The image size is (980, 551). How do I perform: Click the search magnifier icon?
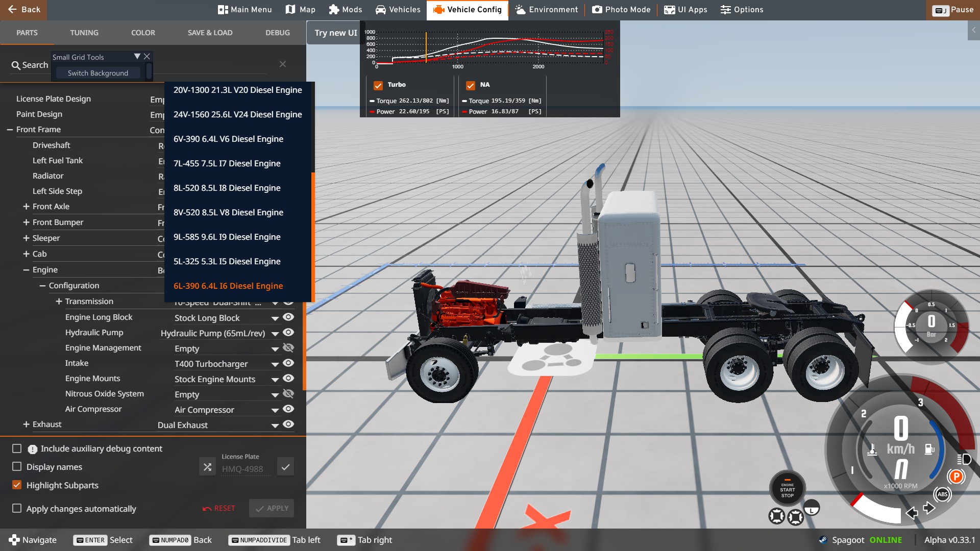click(x=16, y=65)
